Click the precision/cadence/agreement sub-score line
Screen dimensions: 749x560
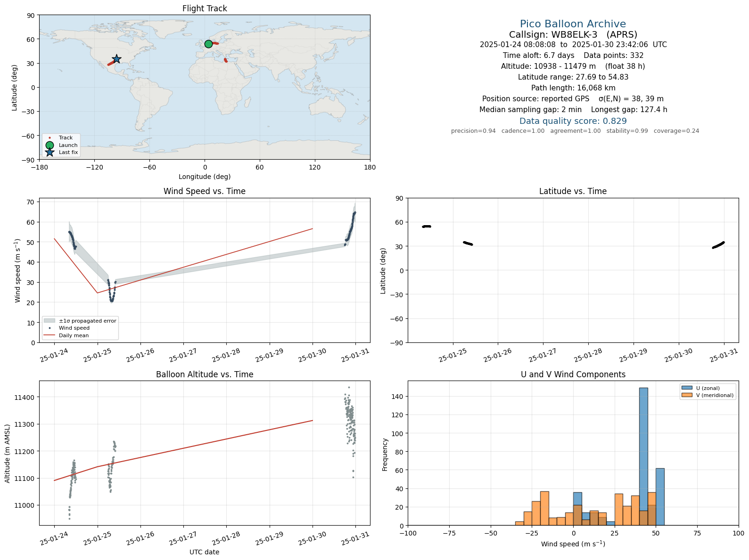575,131
